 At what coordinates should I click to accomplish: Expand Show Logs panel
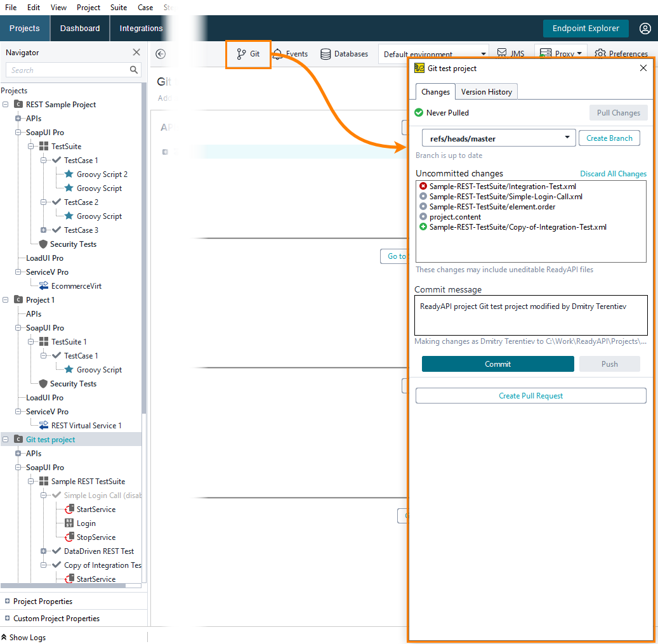pyautogui.click(x=23, y=637)
